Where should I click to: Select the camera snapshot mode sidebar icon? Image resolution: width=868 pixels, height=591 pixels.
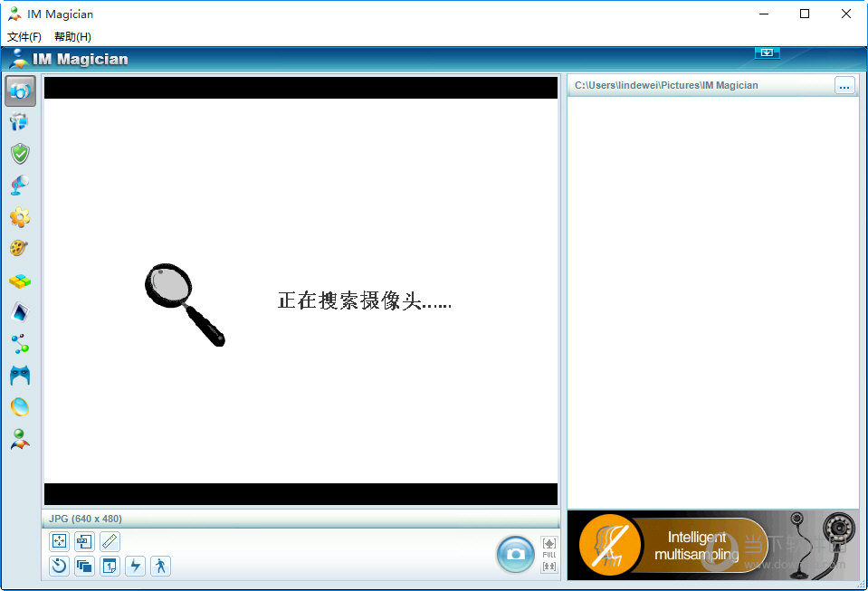[20, 91]
